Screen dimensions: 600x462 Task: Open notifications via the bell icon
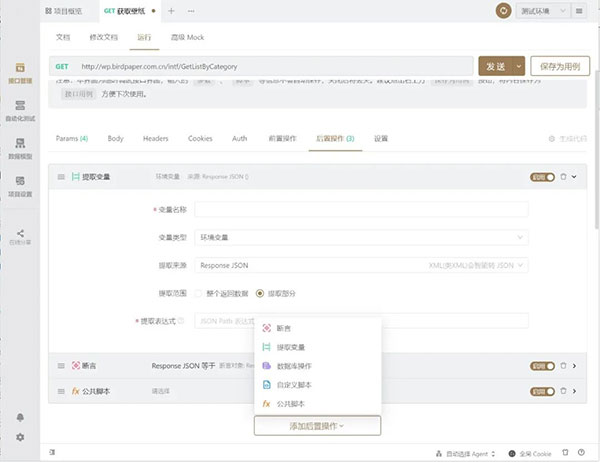[x=20, y=417]
